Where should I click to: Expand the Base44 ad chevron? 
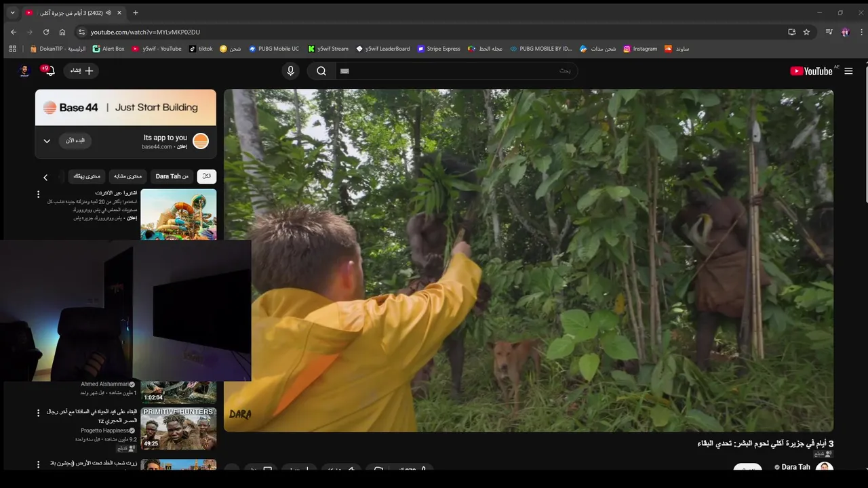pos(47,141)
